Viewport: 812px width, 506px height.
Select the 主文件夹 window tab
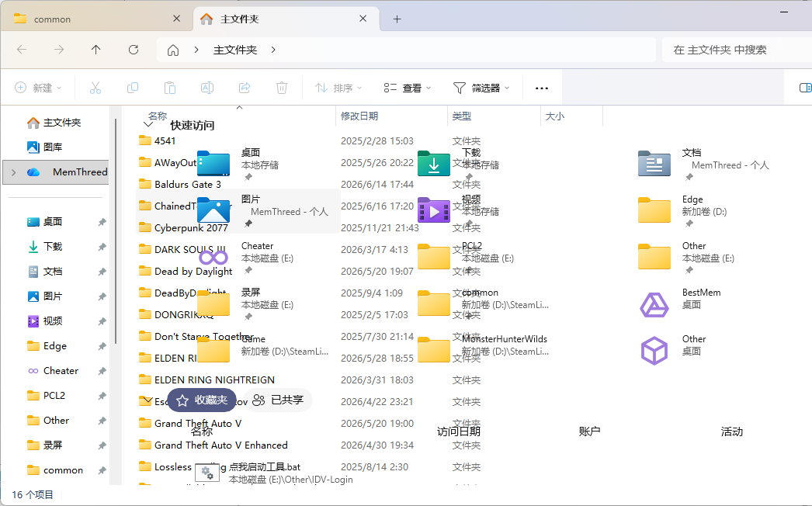click(286, 19)
